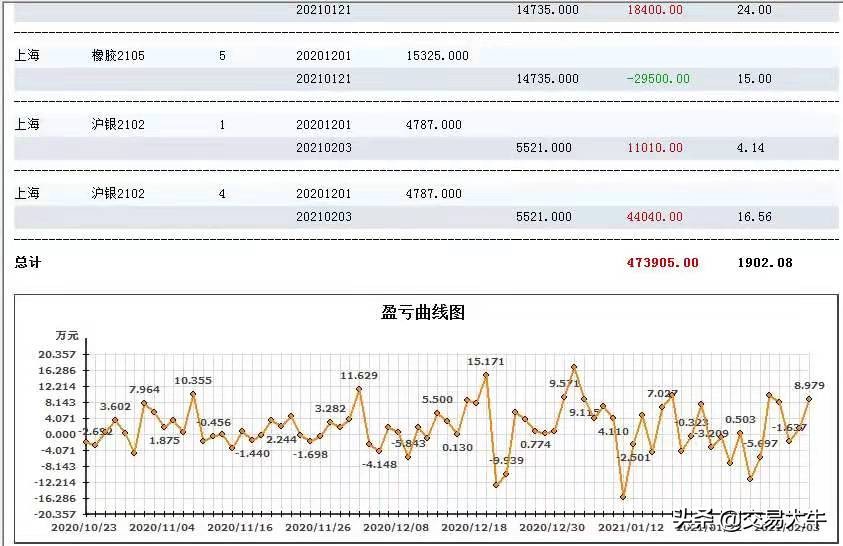Click chart data label -4.148
This screenshot has height=546, width=843.
pos(380,465)
